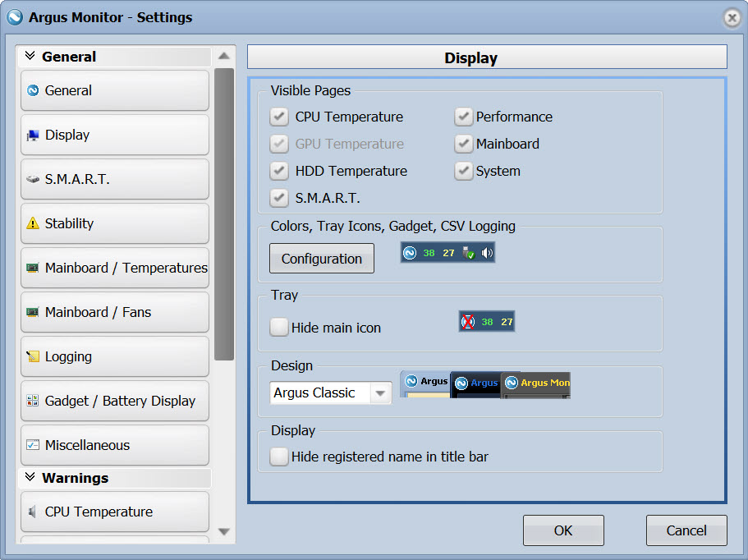Toggle the GPU Temperature checkbox
Viewport: 748px width, 560px height.
click(x=279, y=144)
